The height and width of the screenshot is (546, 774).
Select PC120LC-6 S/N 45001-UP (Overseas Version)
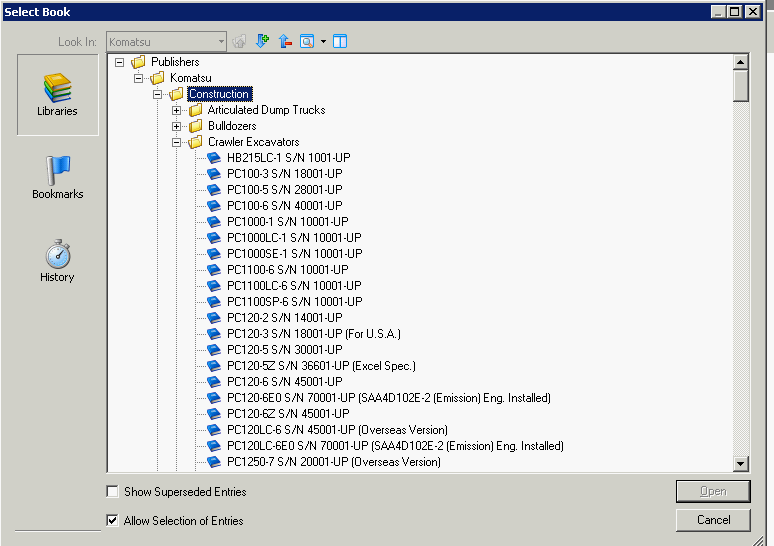[x=338, y=430]
